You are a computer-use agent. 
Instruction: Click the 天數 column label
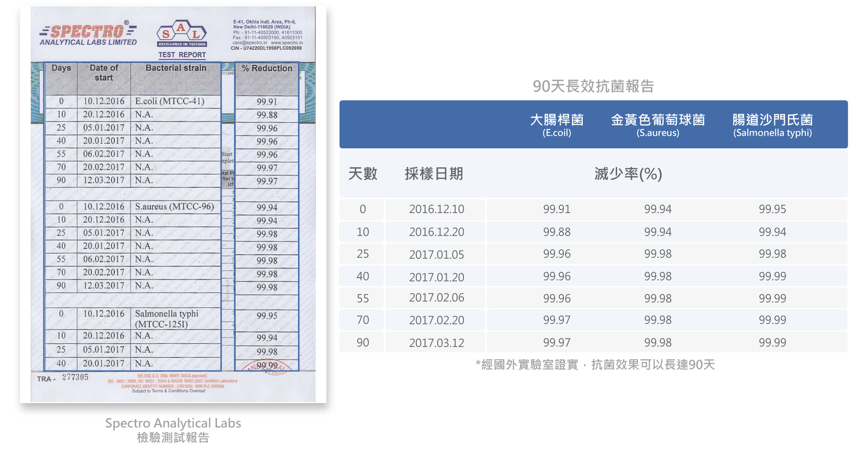[363, 174]
